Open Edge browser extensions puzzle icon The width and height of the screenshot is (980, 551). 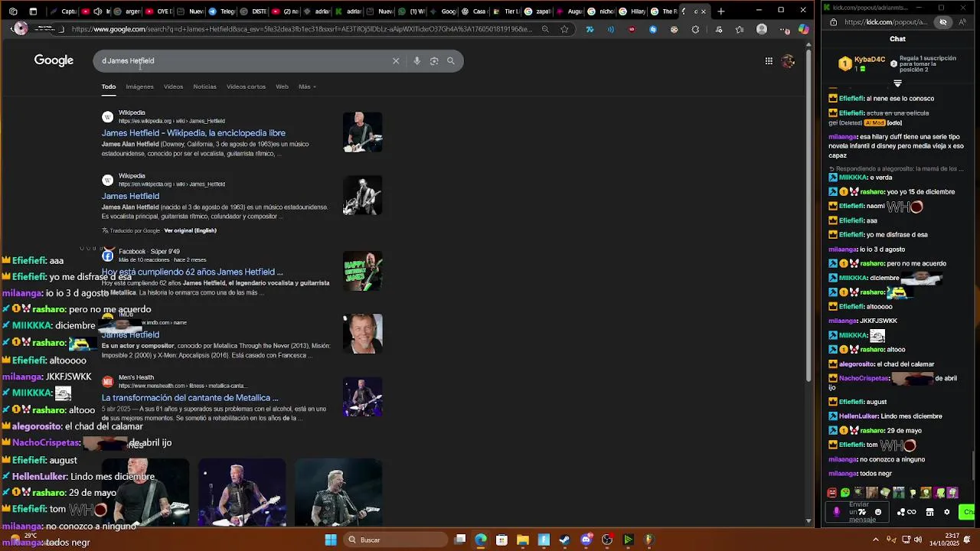tap(695, 29)
